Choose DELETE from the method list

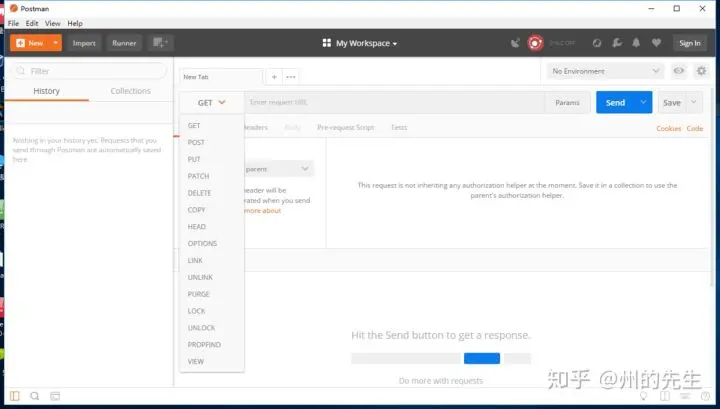(212, 193)
